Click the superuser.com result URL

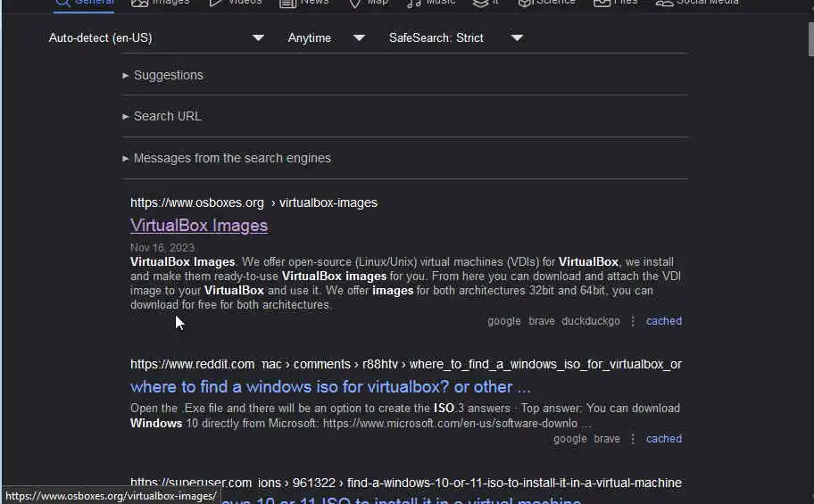click(405, 483)
